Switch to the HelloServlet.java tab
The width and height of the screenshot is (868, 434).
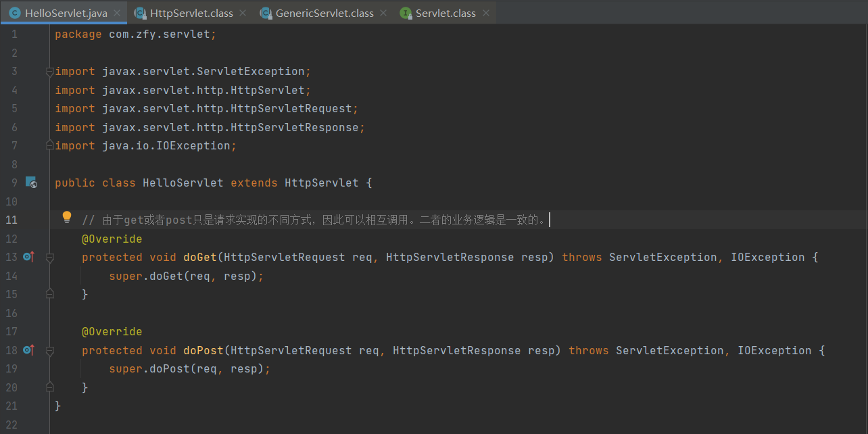point(63,13)
